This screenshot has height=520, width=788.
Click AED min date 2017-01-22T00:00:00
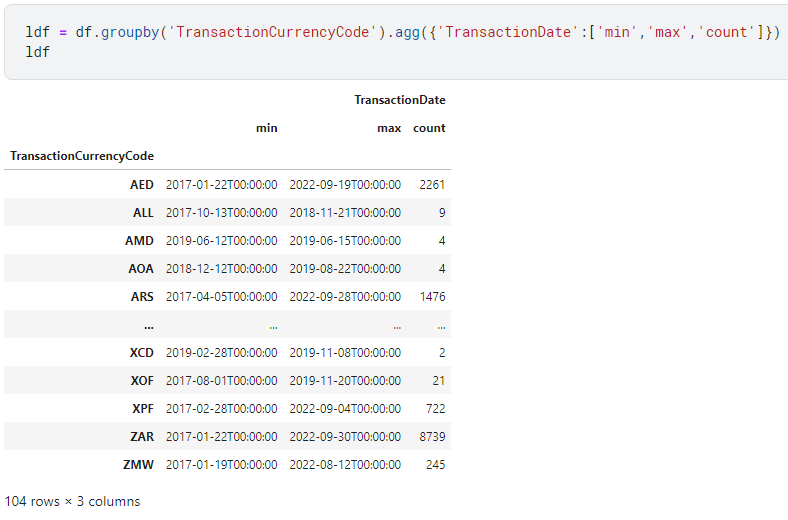(222, 185)
